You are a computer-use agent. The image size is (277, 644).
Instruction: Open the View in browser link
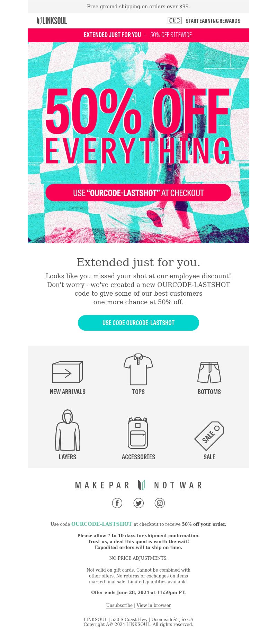(x=154, y=605)
